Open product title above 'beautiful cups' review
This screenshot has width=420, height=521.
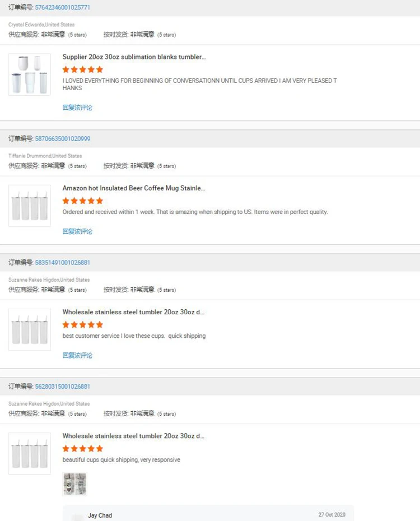(133, 436)
